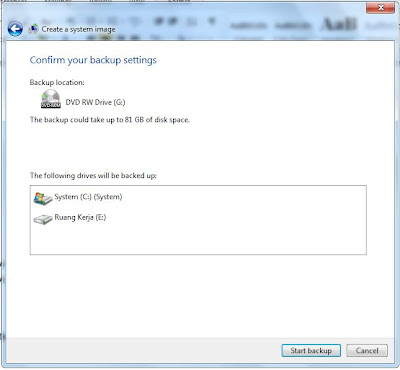Image resolution: width=400 pixels, height=370 pixels.
Task: Close the Create a system image window
Action: (x=380, y=7)
